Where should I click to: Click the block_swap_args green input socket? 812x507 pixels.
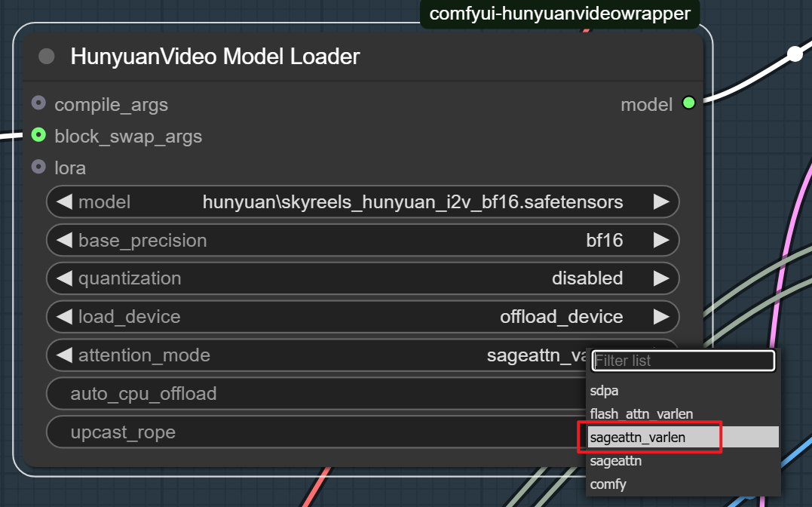38,135
